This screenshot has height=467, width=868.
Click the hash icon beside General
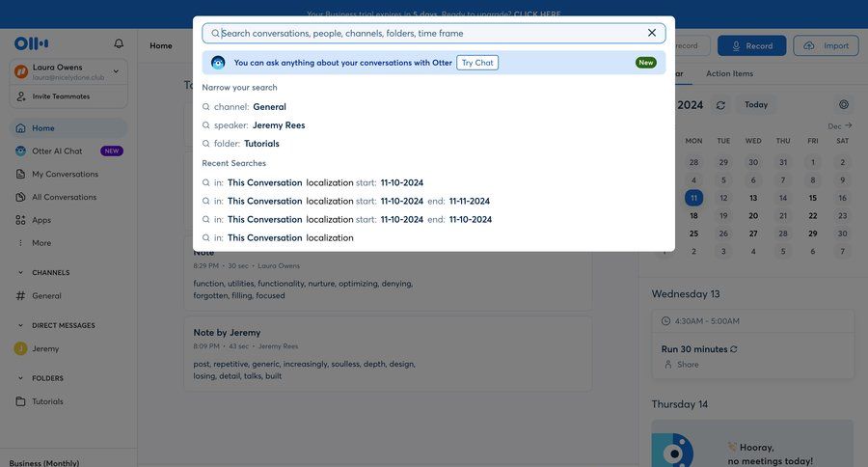pyautogui.click(x=20, y=296)
